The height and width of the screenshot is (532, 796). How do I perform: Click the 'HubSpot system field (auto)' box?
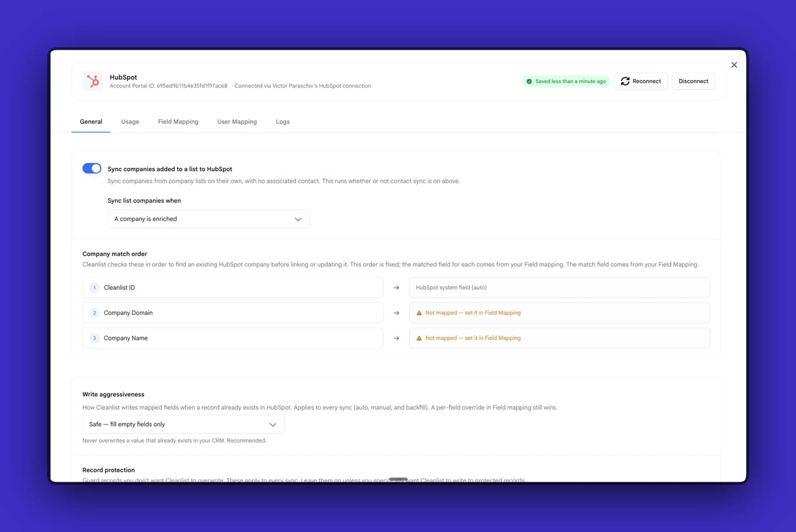[x=559, y=288]
